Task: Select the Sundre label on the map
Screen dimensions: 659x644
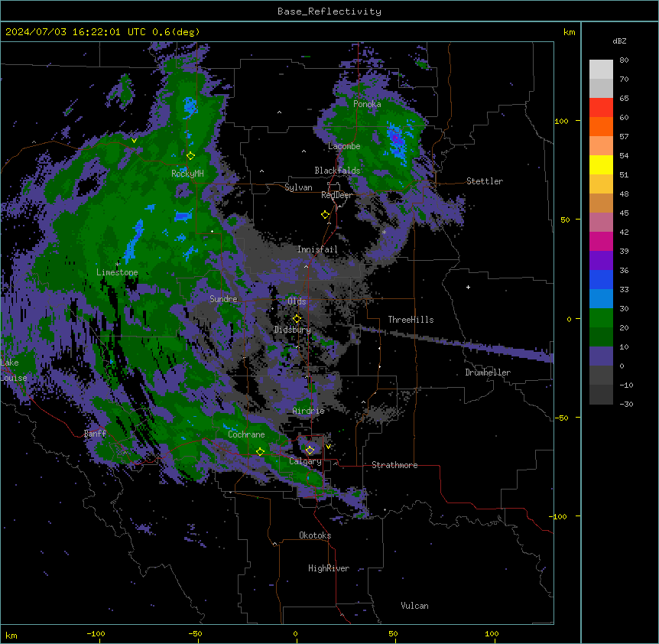Action: pos(223,299)
